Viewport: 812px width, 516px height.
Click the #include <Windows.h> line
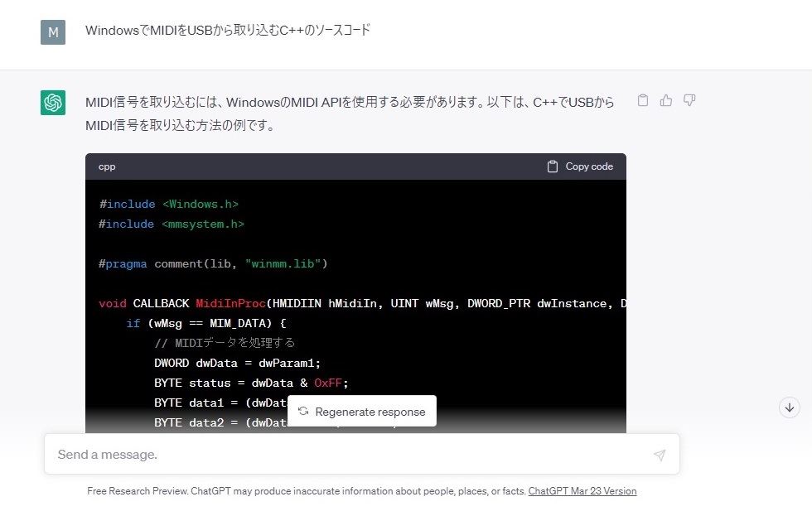[x=169, y=204]
